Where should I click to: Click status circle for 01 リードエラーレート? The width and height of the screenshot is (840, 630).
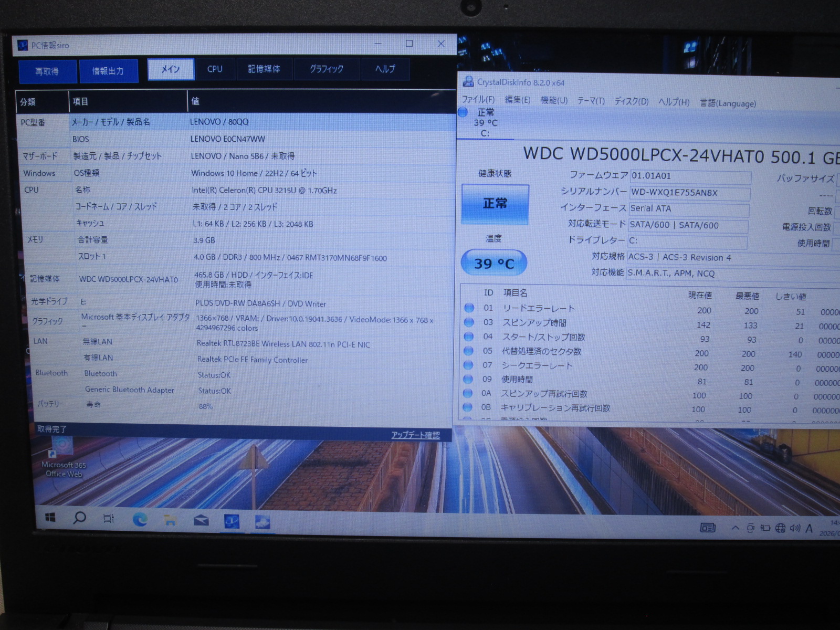pos(469,308)
